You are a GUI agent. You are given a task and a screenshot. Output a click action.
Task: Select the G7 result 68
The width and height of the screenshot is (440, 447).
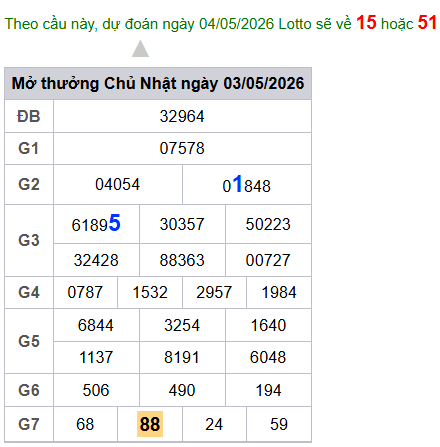85,425
